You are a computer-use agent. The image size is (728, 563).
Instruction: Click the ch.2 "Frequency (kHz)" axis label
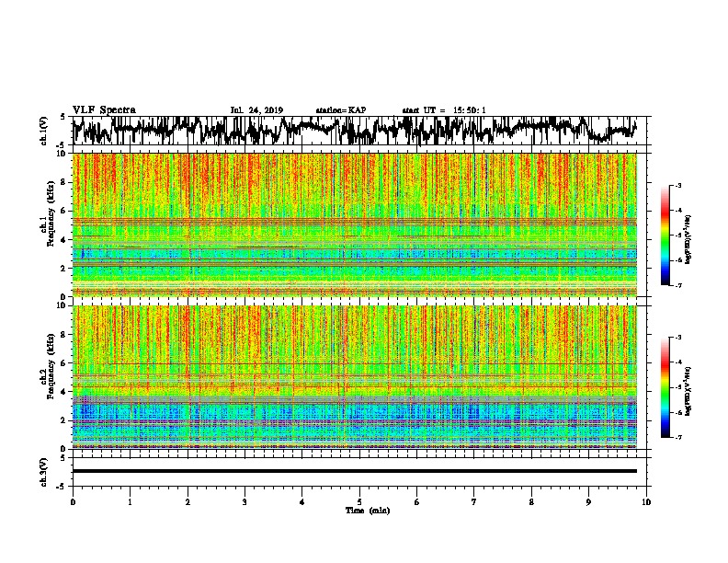pyautogui.click(x=51, y=366)
